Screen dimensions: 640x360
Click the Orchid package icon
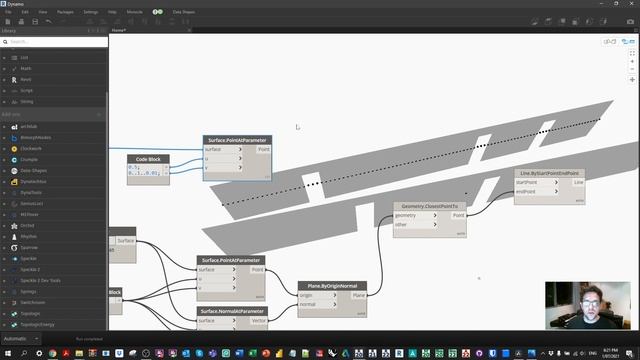click(14, 226)
